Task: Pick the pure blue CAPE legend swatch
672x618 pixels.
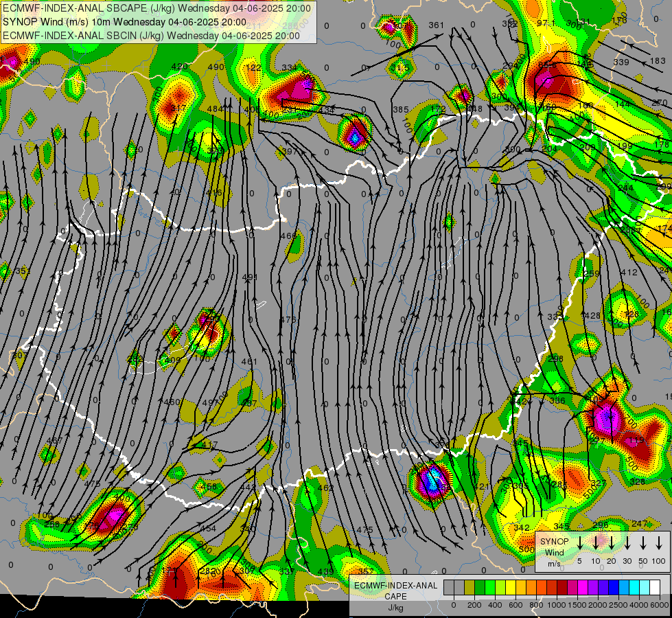Action: (613, 588)
